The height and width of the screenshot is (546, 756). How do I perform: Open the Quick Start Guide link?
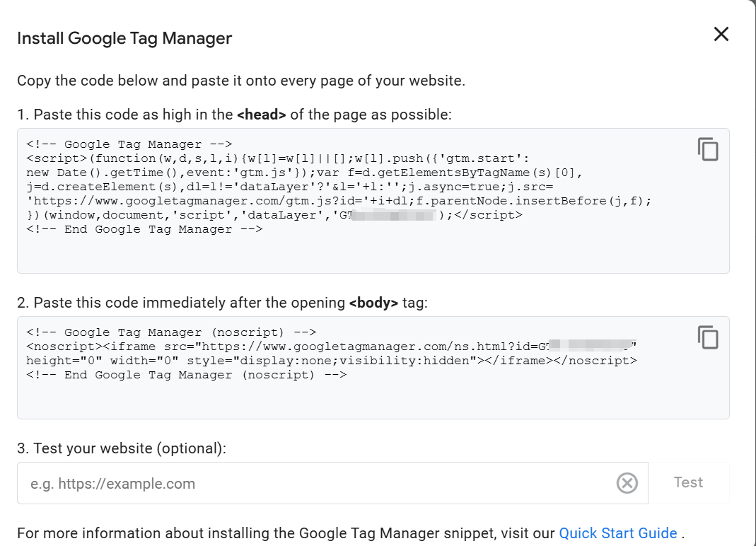click(617, 533)
